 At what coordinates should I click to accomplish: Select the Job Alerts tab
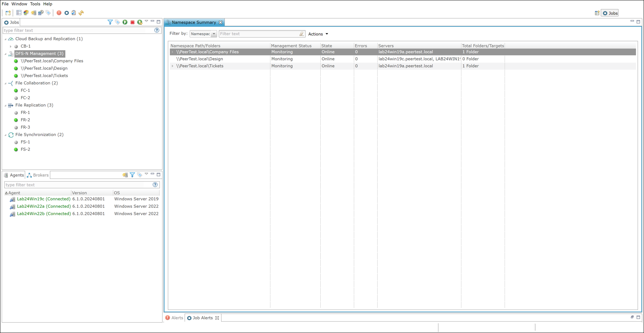(x=203, y=318)
